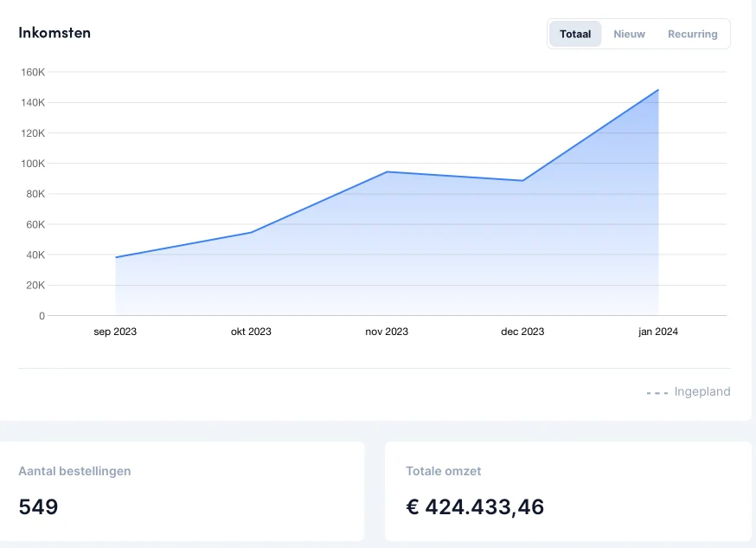Click the 20K y-axis label

[35, 285]
